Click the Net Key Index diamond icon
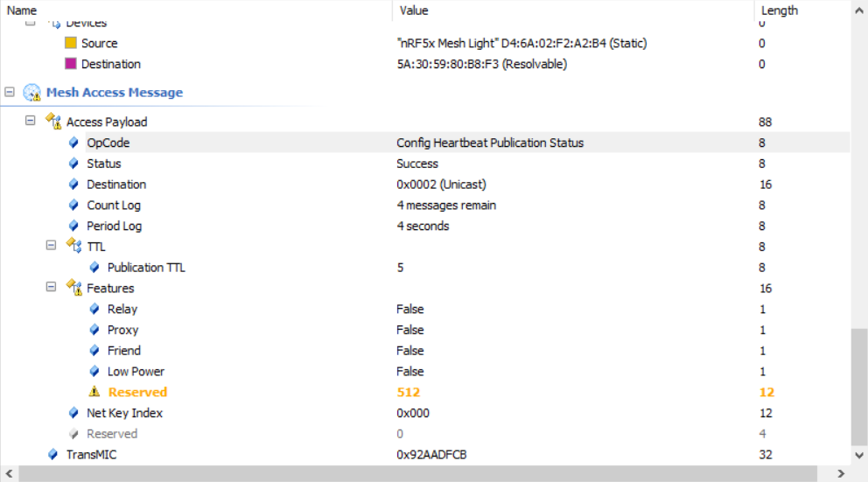 (x=73, y=413)
